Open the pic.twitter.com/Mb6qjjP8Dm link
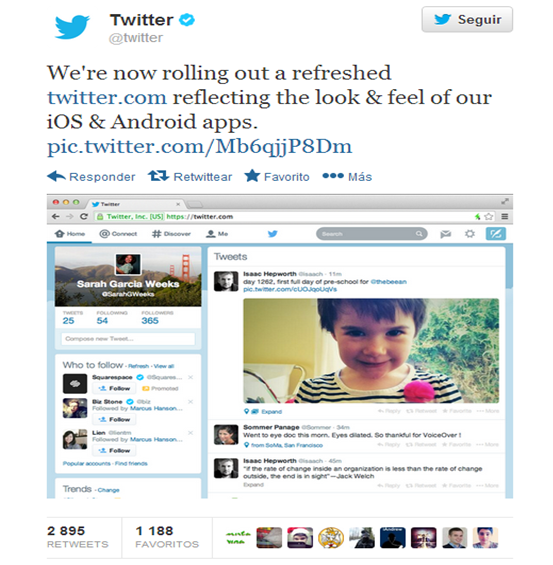553x565 pixels. [200, 147]
